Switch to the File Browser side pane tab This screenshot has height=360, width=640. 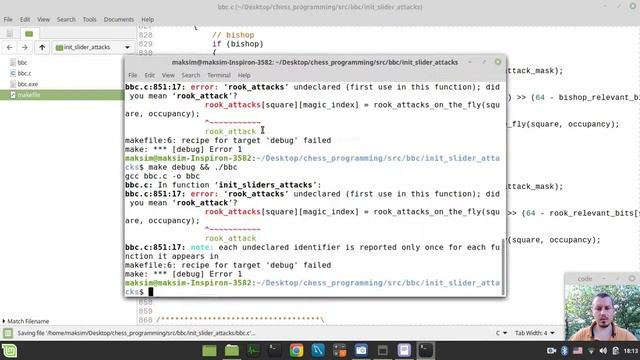pyautogui.click(x=29, y=33)
